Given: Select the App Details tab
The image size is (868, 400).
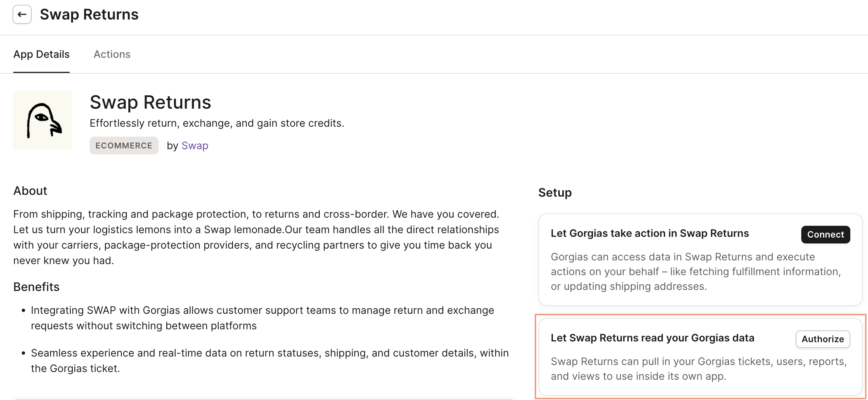Looking at the screenshot, I should coord(41,55).
